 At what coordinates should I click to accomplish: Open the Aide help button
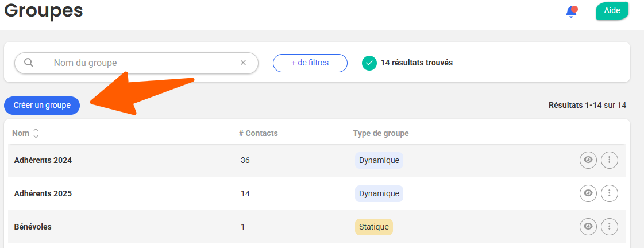coord(612,11)
